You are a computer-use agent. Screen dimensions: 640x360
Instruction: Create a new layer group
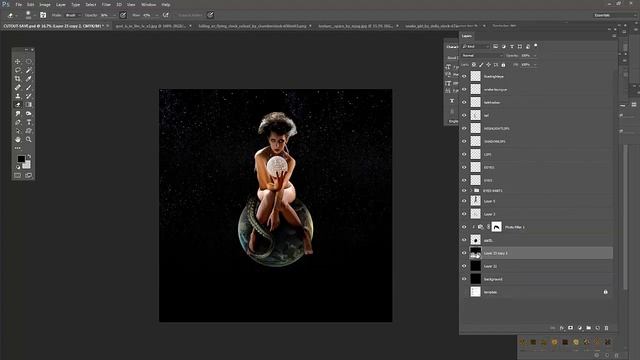tap(589, 328)
